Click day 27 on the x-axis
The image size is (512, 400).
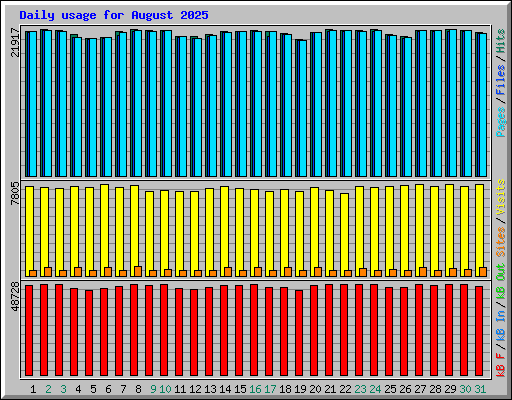pyautogui.click(x=420, y=389)
